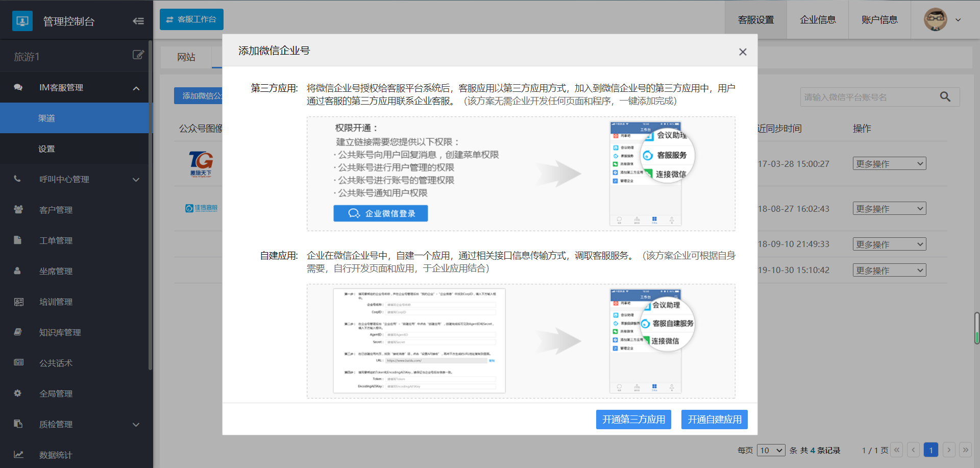Click the 微信平台账号名 search field
Viewport: 980px width, 468px height.
(868, 97)
